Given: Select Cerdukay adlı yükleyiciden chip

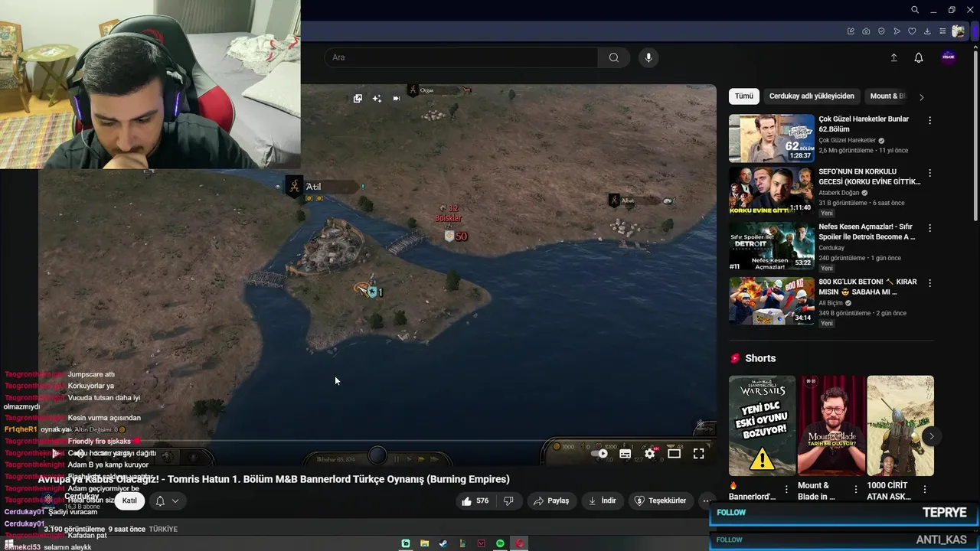Looking at the screenshot, I should (812, 96).
